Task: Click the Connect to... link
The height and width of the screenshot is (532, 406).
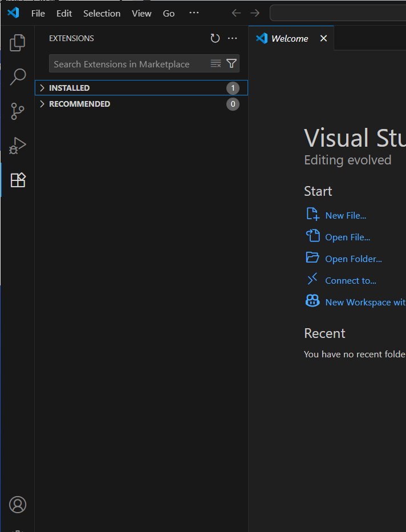Action: (350, 280)
